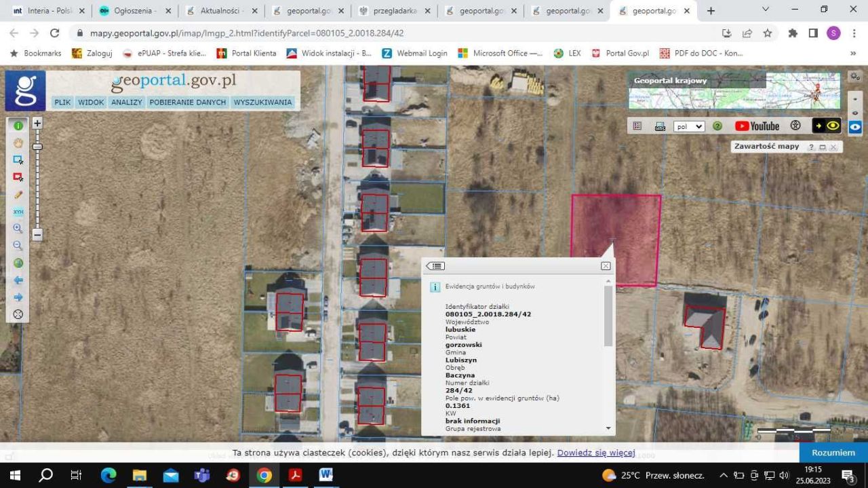Switch to the middle-size eye view option
This screenshot has width=868, height=488.
(x=855, y=113)
